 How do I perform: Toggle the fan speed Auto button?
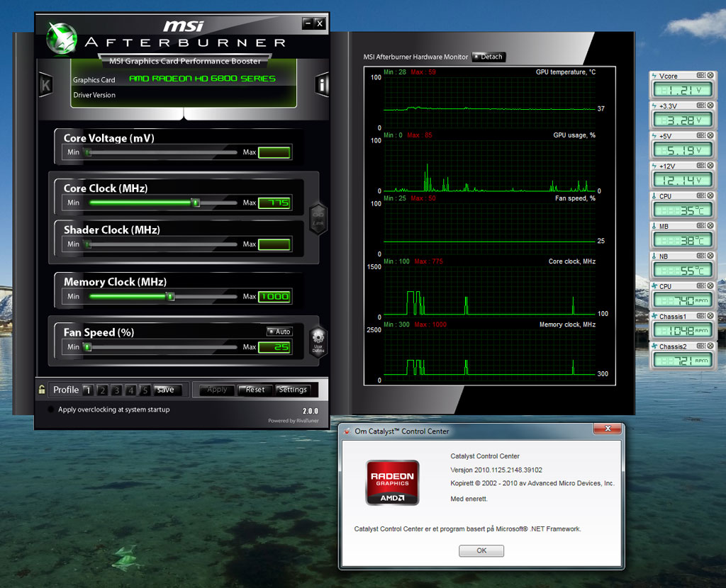click(279, 332)
